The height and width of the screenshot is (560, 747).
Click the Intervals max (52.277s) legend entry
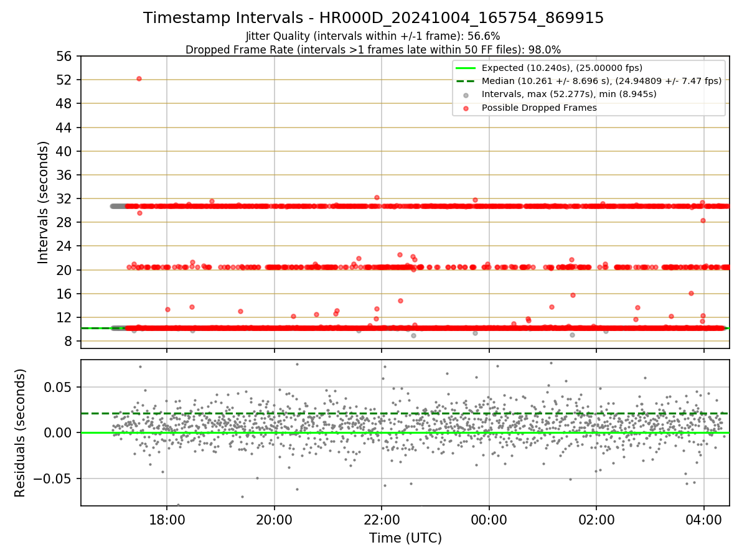569,94
